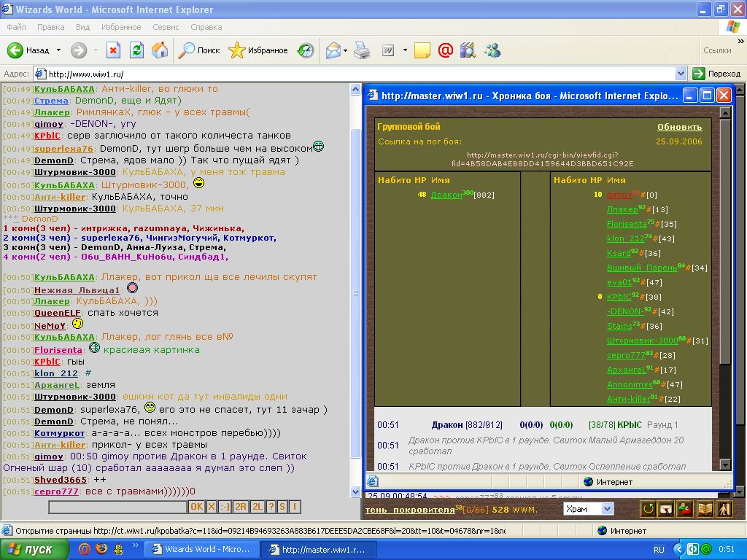Click green @ icon in system tray
The image size is (747, 560).
(706, 549)
